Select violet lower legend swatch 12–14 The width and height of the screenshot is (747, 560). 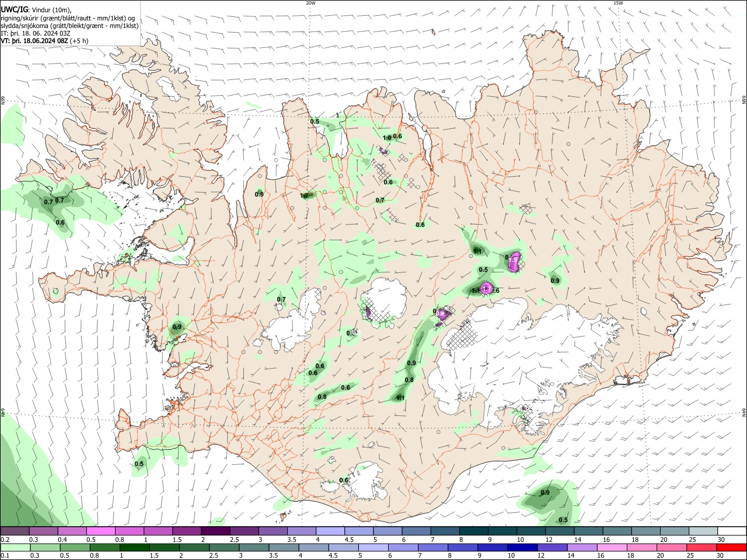[553, 547]
